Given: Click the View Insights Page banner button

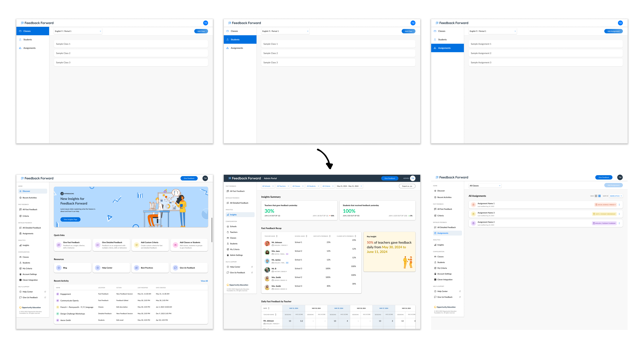Looking at the screenshot, I should pos(70,220).
